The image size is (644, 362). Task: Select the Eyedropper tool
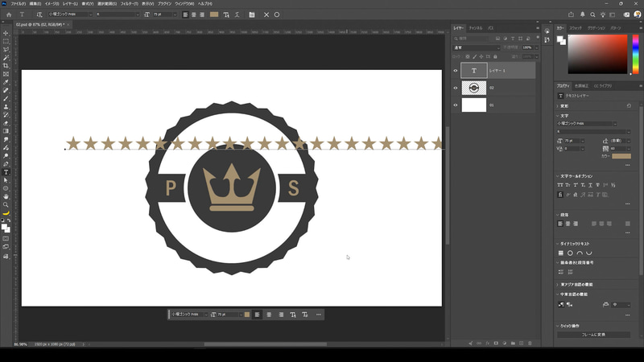click(x=6, y=82)
